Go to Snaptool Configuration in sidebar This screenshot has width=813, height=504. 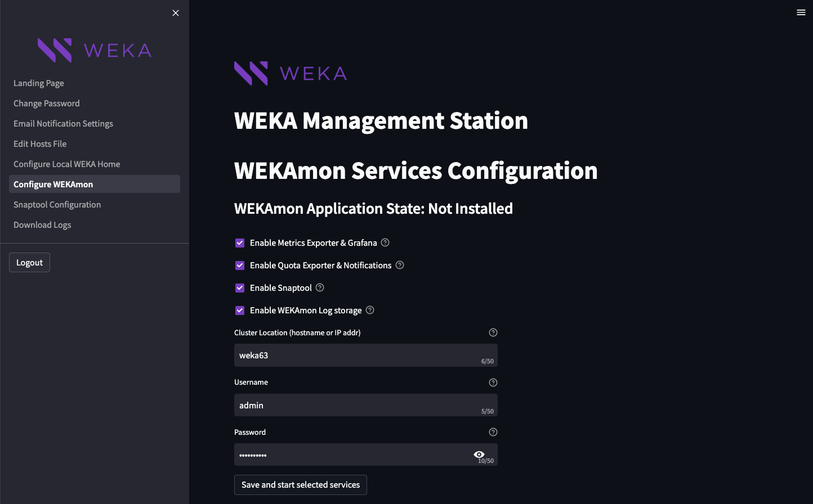[57, 205]
